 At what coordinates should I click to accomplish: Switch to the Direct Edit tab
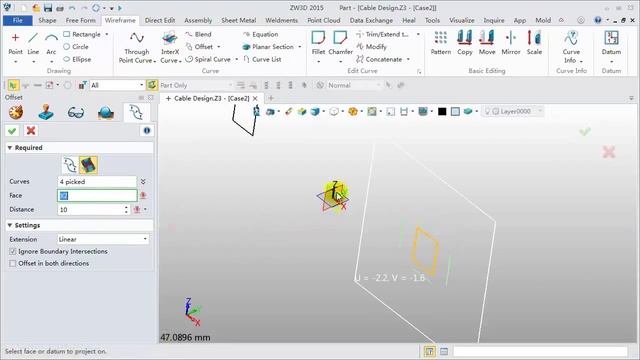(x=160, y=20)
